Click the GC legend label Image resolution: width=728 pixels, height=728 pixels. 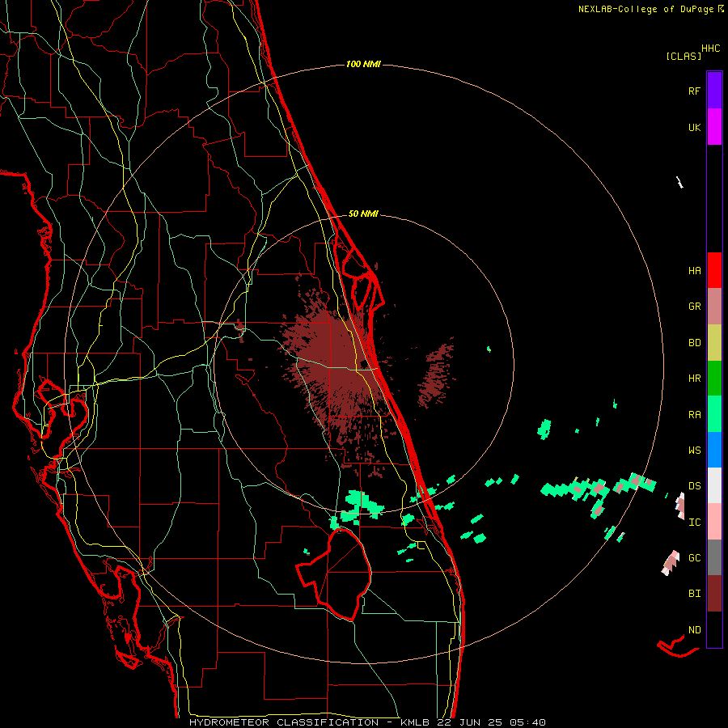pos(694,557)
